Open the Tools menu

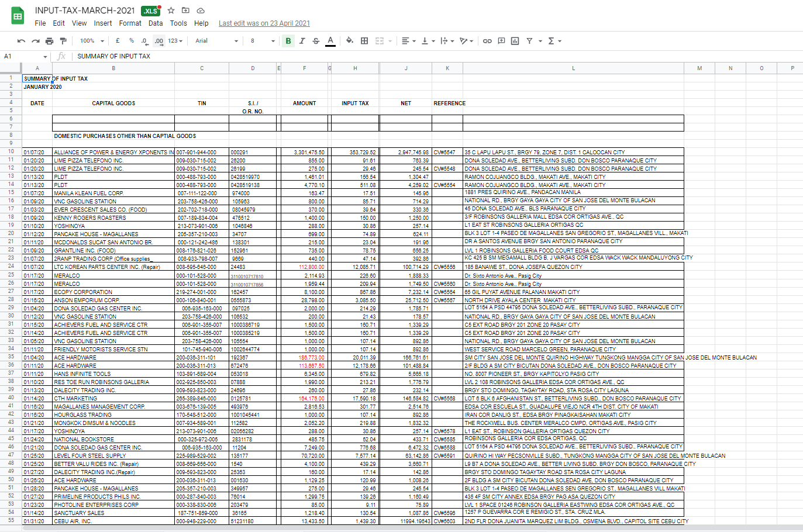coord(178,23)
